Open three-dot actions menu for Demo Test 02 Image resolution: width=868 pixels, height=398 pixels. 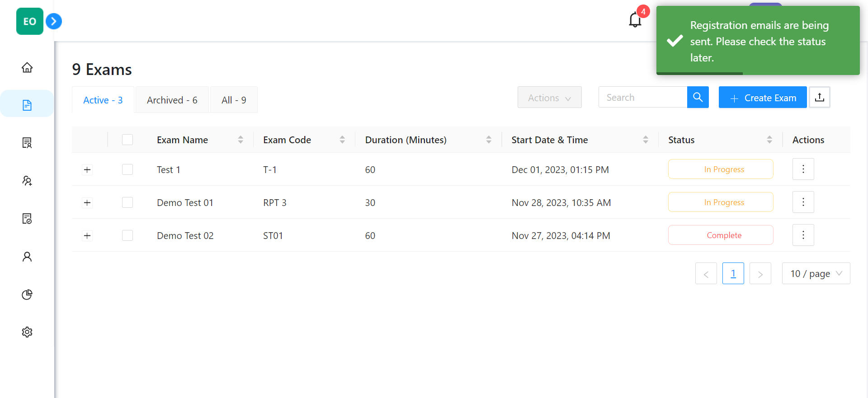[x=803, y=235]
